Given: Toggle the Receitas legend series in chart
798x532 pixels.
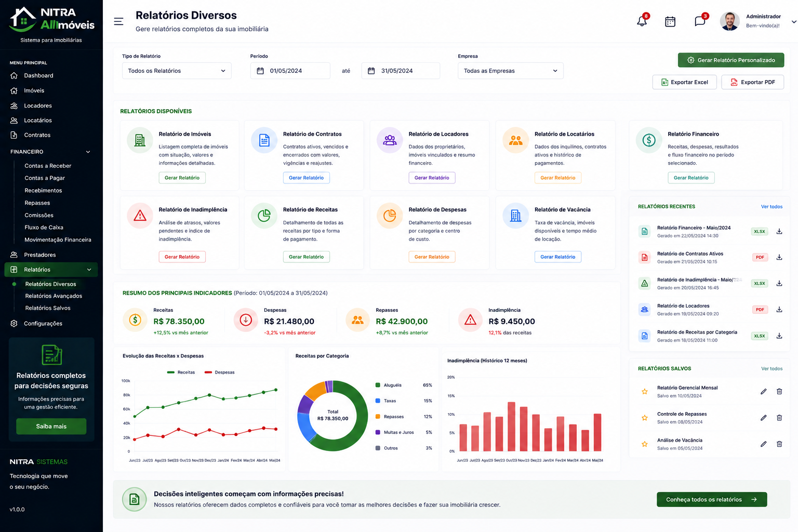Looking at the screenshot, I should (181, 373).
